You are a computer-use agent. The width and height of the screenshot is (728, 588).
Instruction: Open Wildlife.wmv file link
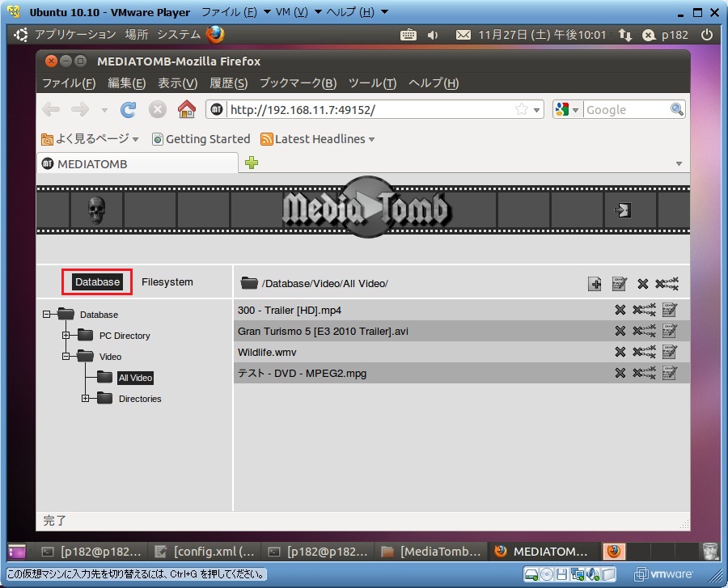(267, 353)
